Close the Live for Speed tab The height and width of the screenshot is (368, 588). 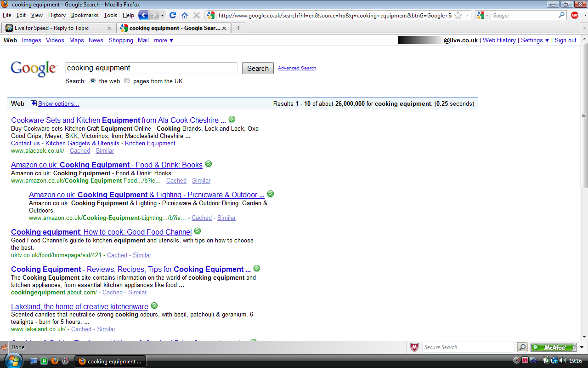tap(109, 28)
